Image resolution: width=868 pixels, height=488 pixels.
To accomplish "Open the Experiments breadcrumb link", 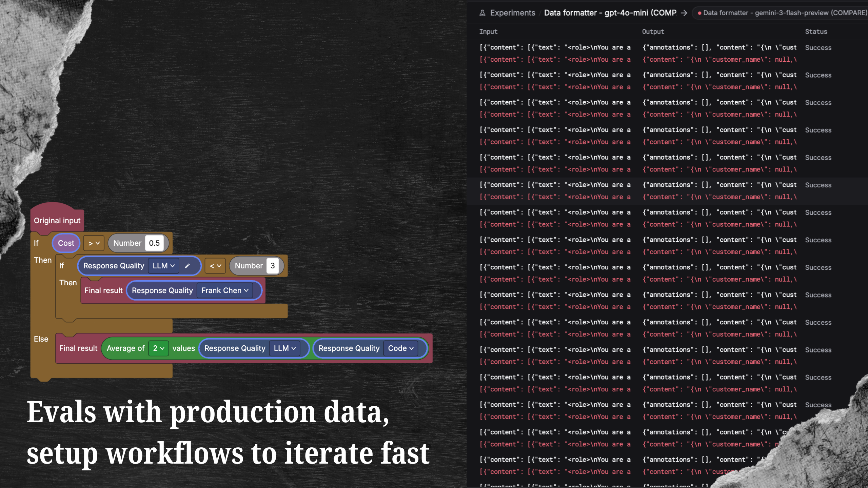I will click(x=513, y=13).
